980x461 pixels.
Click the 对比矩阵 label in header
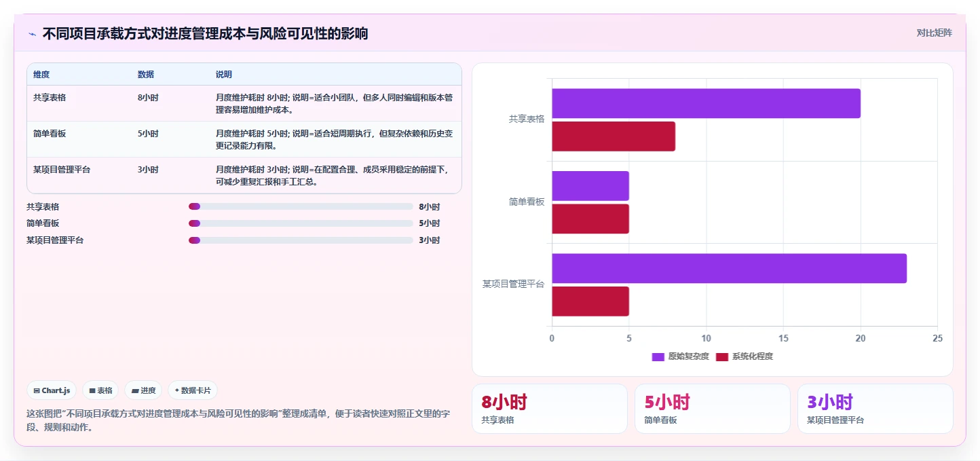[934, 33]
